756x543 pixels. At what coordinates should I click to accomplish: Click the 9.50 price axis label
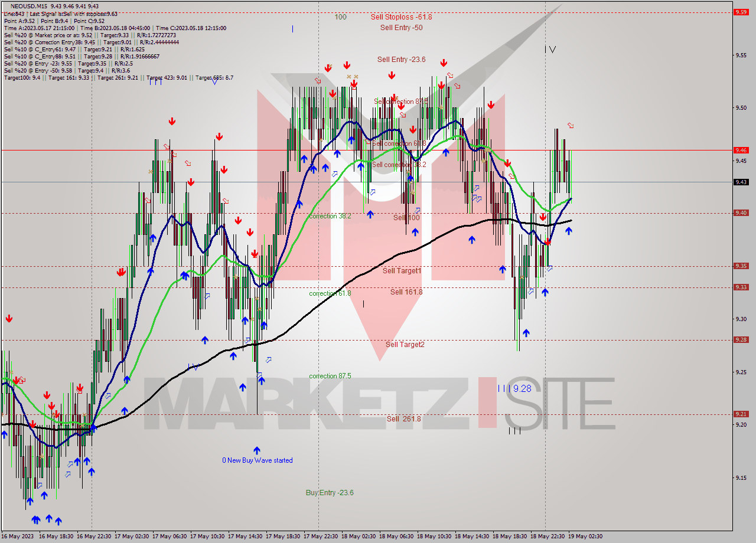[x=741, y=108]
